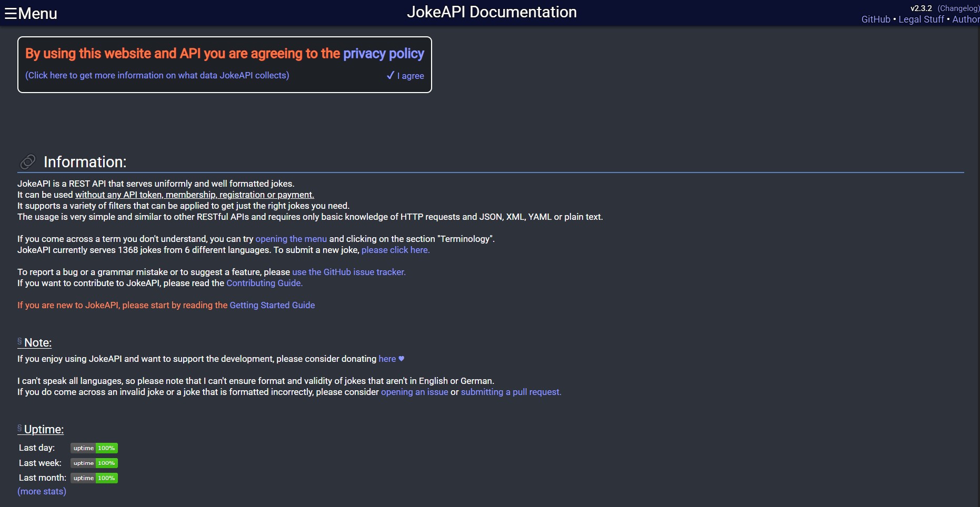Open the Contributing Guide link
The image size is (980, 507).
[x=264, y=283]
